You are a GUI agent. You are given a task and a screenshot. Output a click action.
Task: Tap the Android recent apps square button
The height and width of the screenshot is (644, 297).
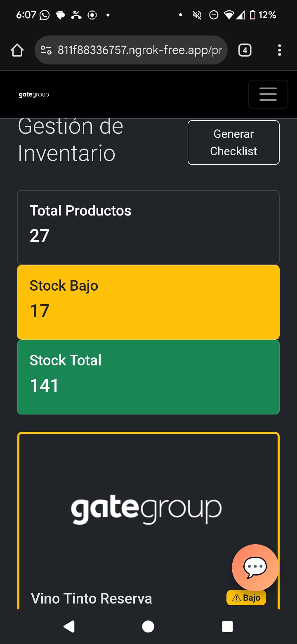227,626
